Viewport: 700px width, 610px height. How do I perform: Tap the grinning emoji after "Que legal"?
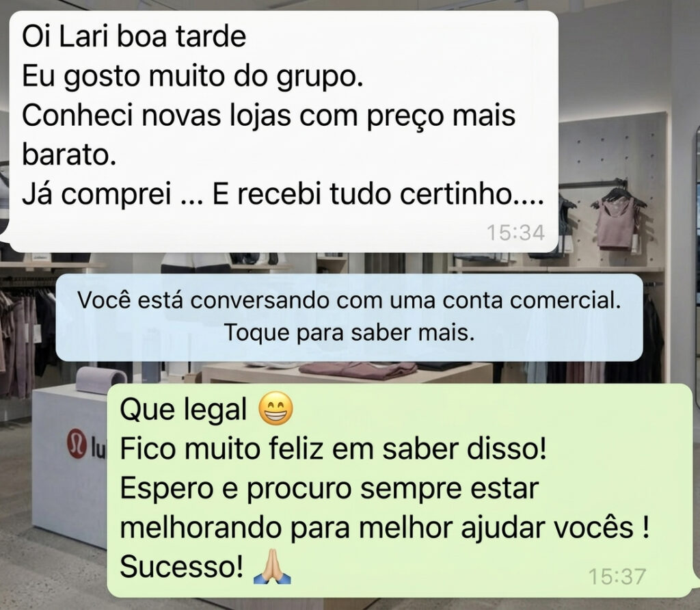click(276, 409)
